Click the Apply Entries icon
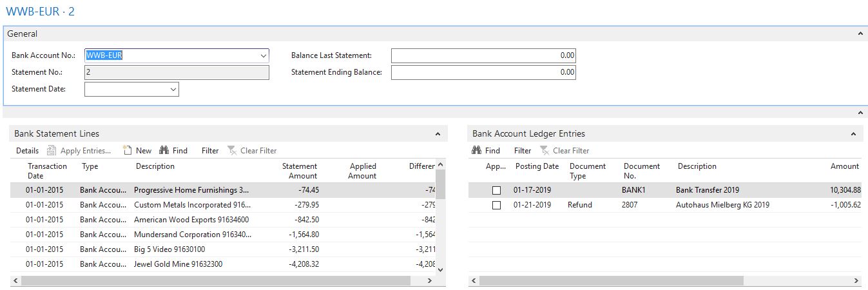868x290 pixels. [52, 151]
